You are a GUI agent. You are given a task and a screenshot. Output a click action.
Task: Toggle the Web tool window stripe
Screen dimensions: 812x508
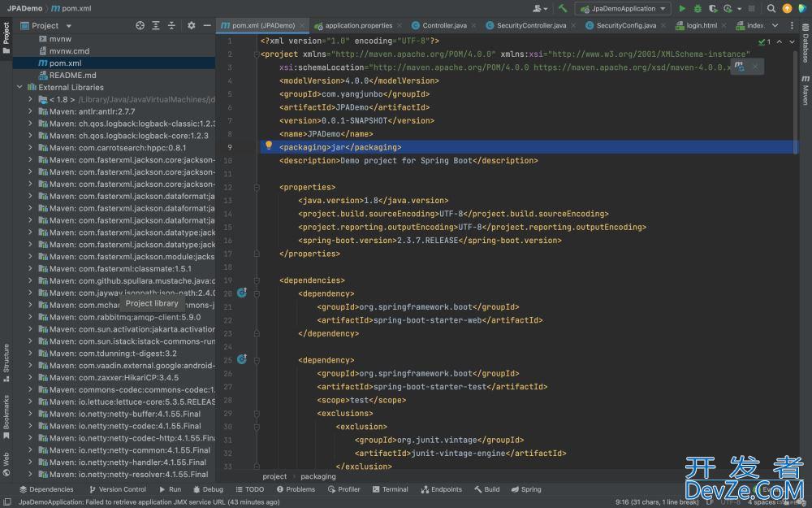[6, 464]
